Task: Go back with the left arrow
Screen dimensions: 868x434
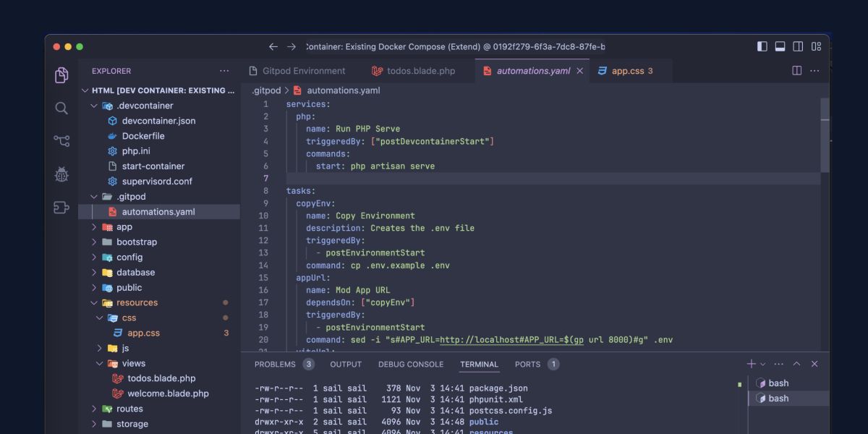Action: 273,46
